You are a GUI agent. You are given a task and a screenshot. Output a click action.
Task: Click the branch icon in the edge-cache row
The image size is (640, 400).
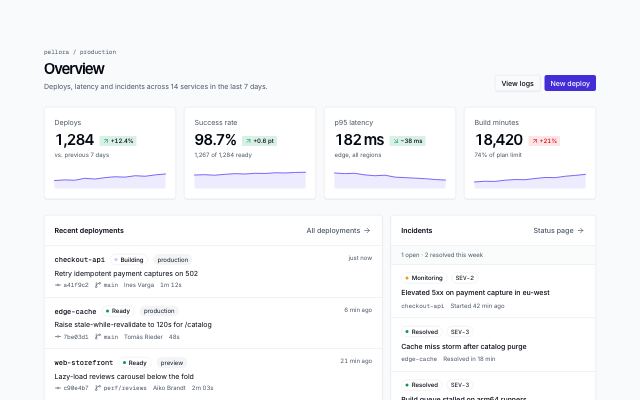click(98, 337)
